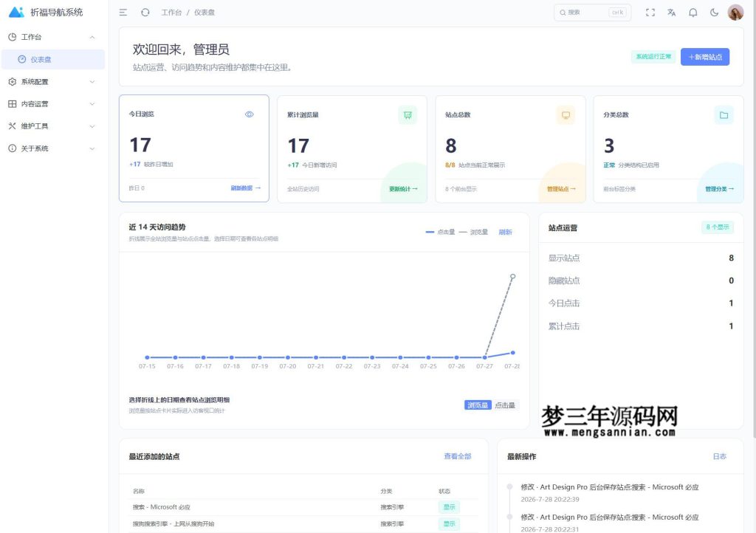Open the notification bell icon
756x533 pixels.
(693, 13)
